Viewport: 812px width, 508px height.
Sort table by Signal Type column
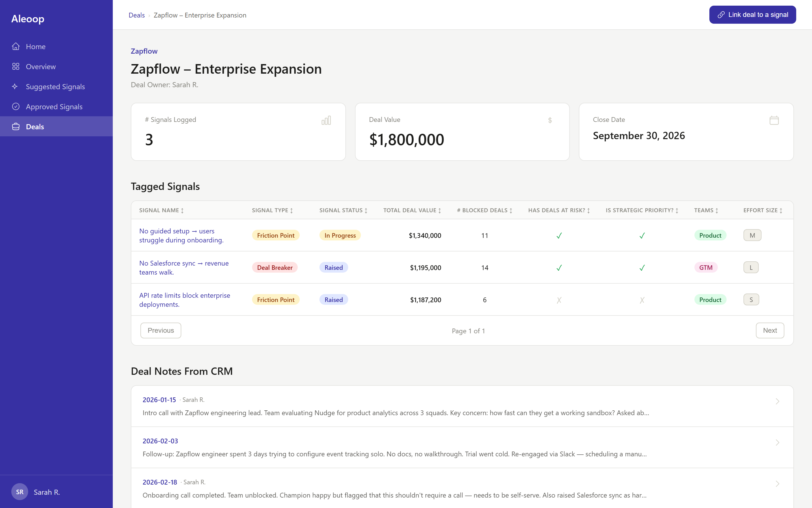[272, 210]
